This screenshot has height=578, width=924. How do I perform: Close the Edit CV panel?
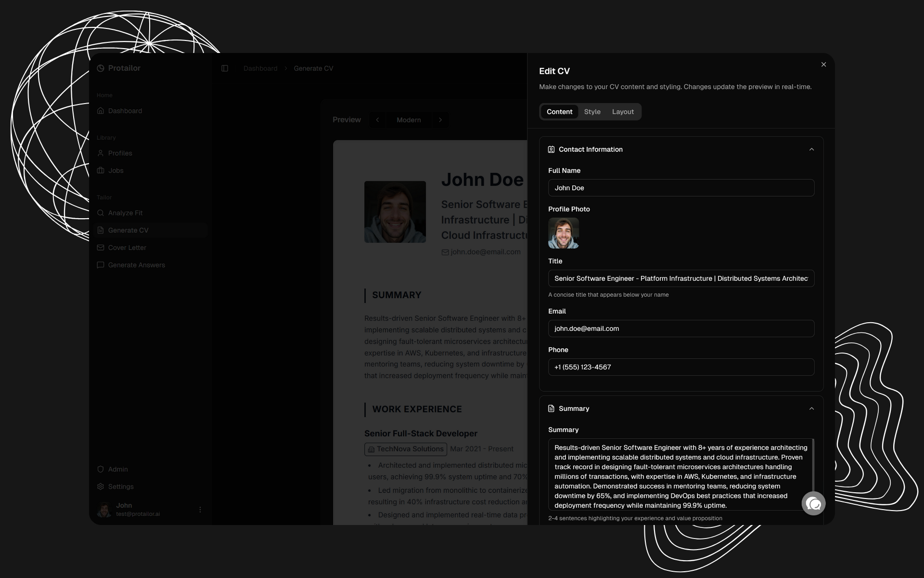tap(823, 65)
